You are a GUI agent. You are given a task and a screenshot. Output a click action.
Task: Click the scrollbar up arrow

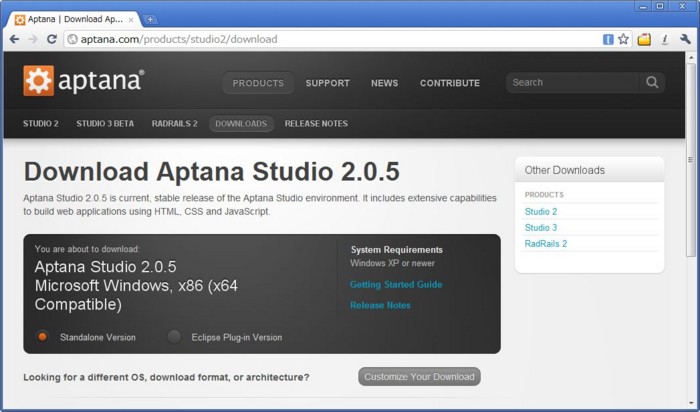(690, 57)
